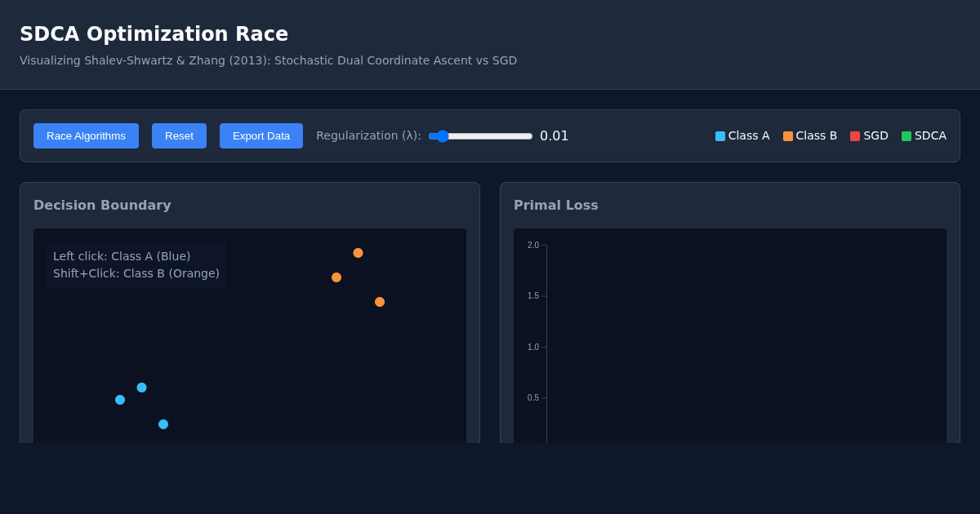Select the topmost orange Class B point
This screenshot has width=980, height=514.
click(358, 253)
